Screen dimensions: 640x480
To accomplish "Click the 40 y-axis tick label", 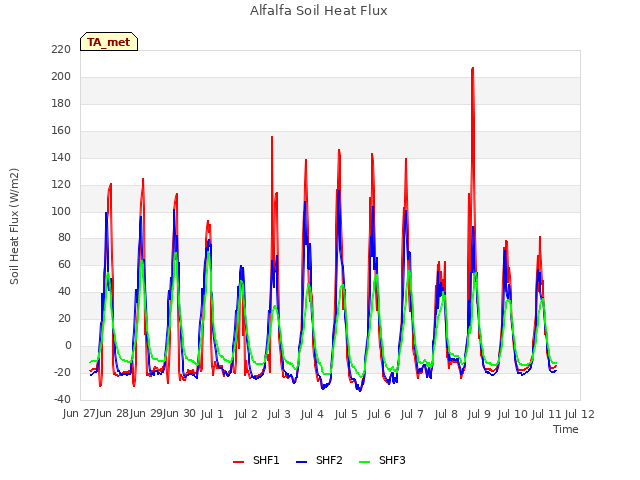I will click(64, 291).
